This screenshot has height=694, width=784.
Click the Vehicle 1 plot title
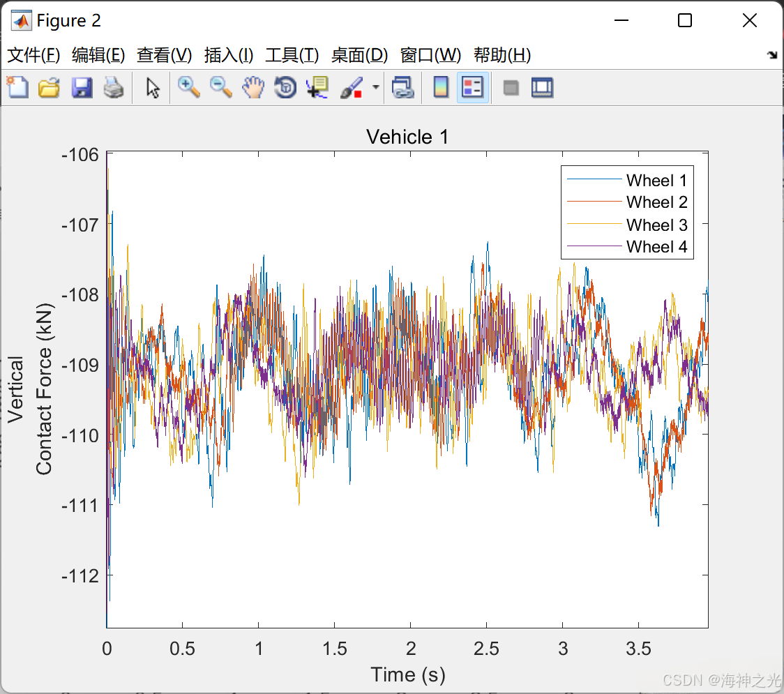[407, 137]
